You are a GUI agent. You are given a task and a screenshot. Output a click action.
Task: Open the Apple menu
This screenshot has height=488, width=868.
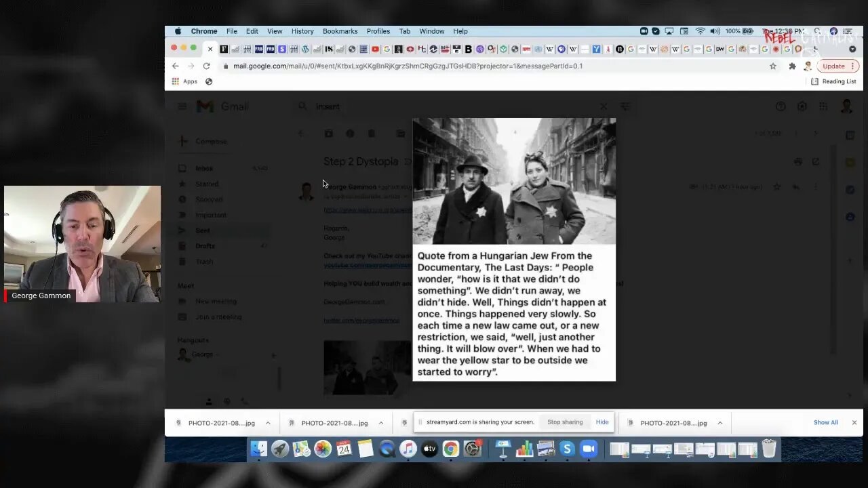pyautogui.click(x=178, y=31)
